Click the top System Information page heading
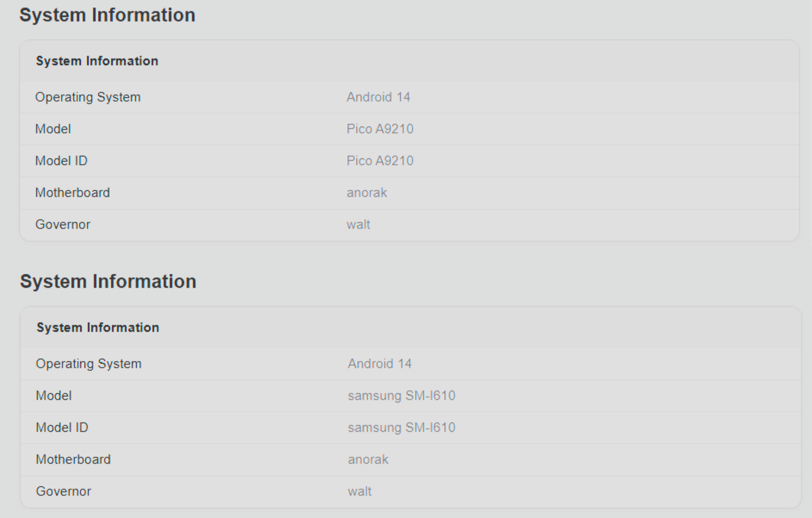 pyautogui.click(x=107, y=15)
